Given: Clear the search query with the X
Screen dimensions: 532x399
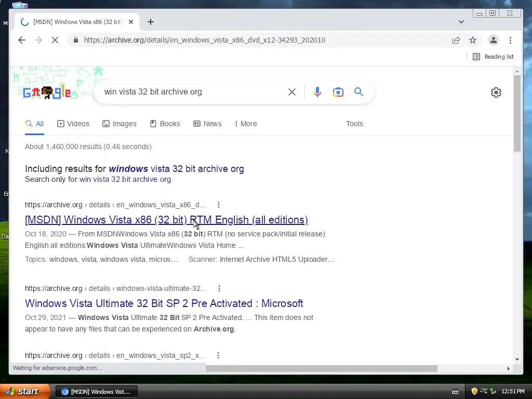Looking at the screenshot, I should [292, 92].
